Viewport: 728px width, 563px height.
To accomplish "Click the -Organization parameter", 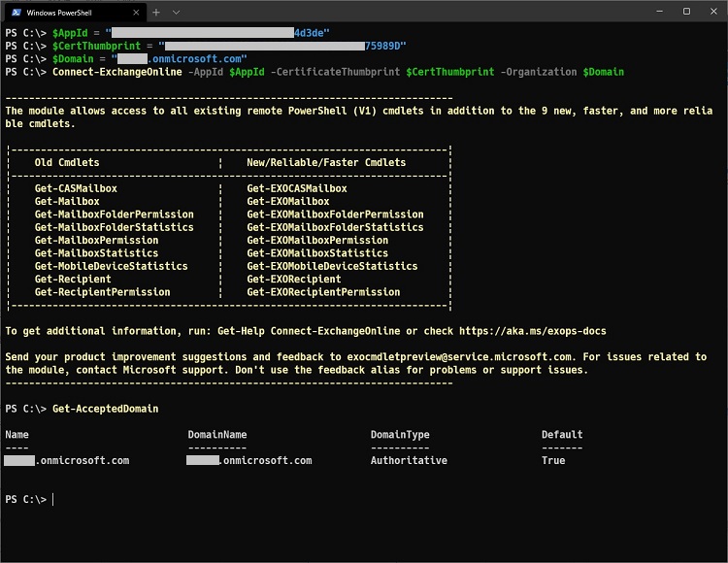I will 539,72.
